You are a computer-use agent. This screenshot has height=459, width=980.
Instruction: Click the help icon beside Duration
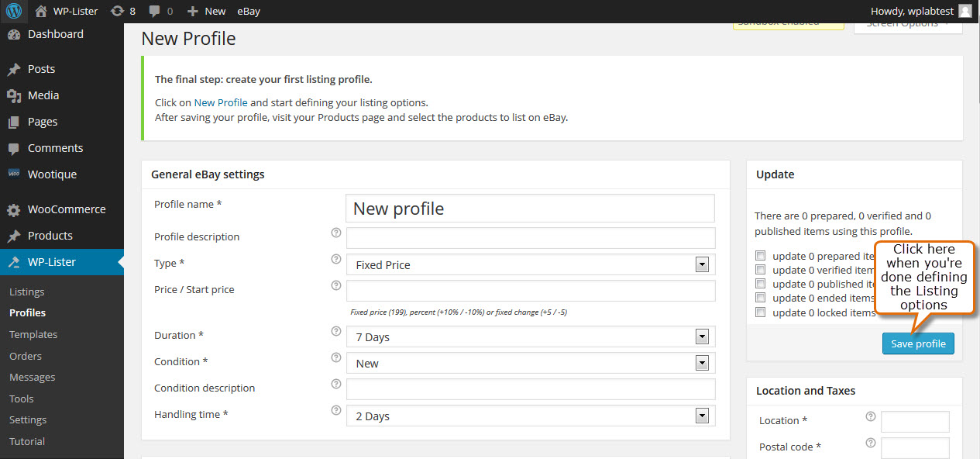point(336,331)
